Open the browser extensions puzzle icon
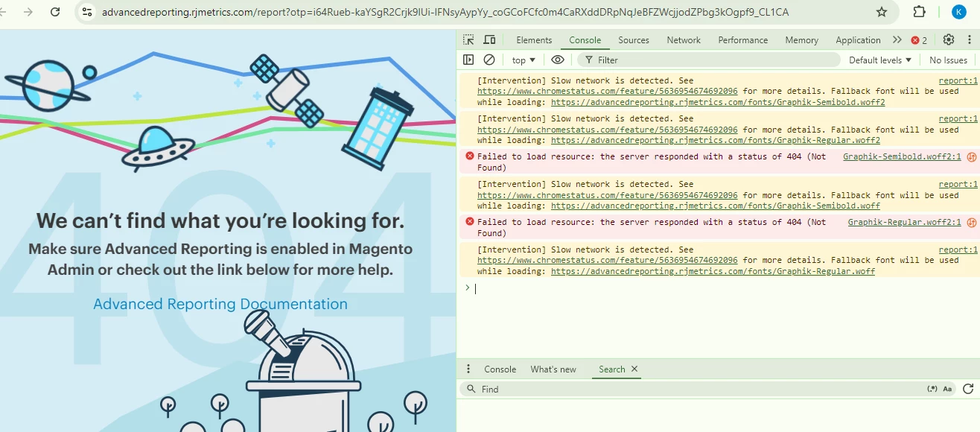 click(919, 12)
